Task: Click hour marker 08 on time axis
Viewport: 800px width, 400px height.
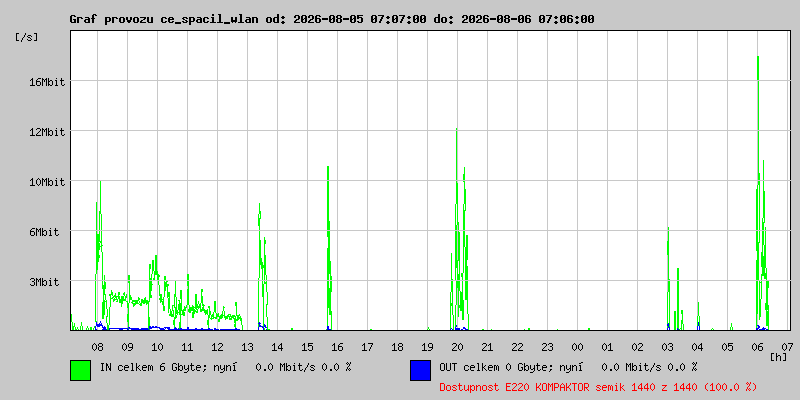Action: (x=97, y=347)
